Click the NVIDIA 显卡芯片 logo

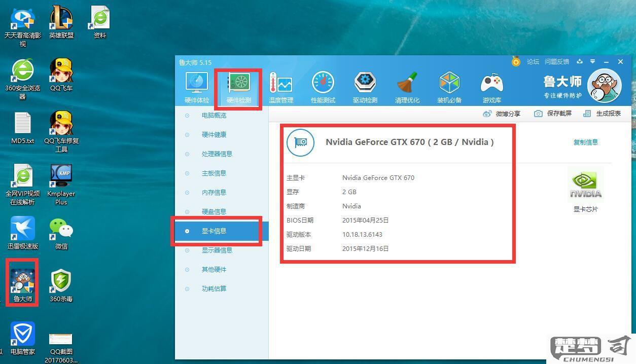tap(586, 186)
